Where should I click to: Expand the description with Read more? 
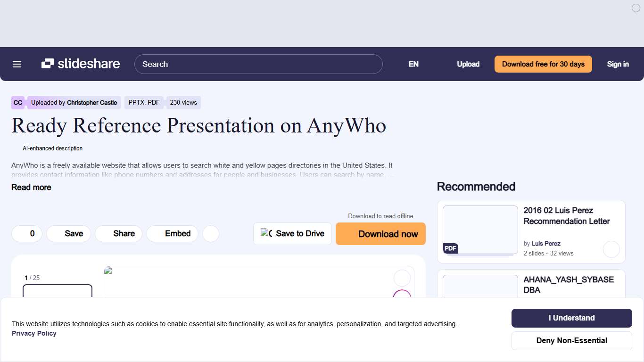[31, 187]
